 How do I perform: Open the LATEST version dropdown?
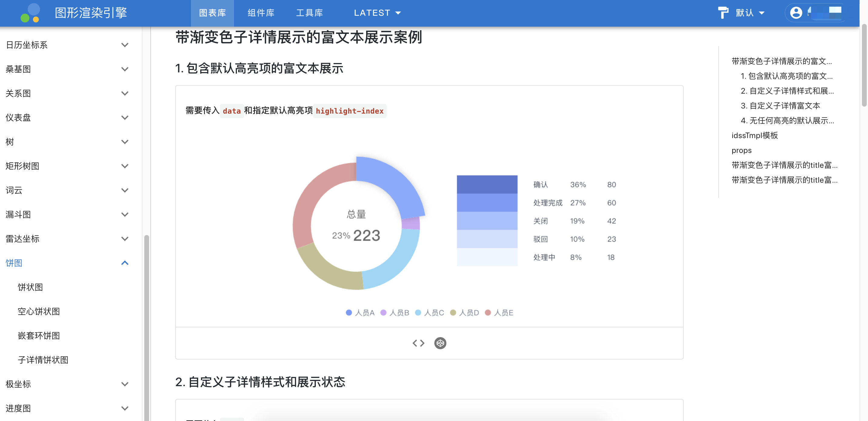tap(377, 13)
